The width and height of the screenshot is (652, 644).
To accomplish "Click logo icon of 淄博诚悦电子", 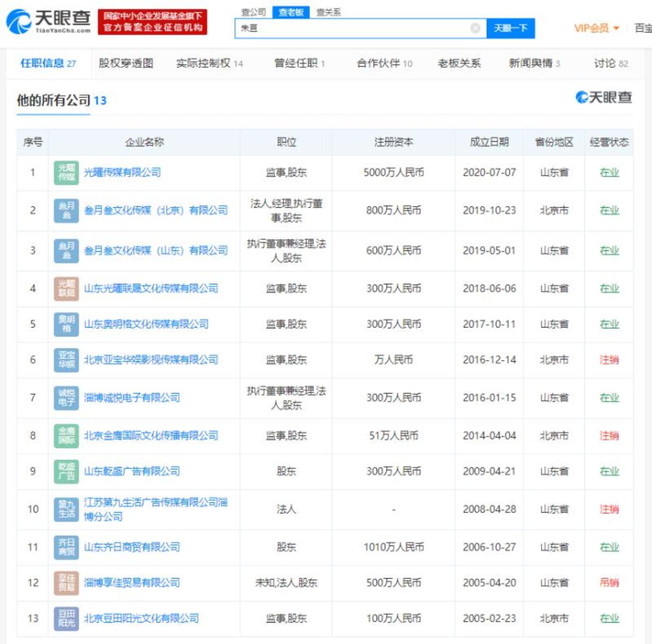I will tap(66, 397).
